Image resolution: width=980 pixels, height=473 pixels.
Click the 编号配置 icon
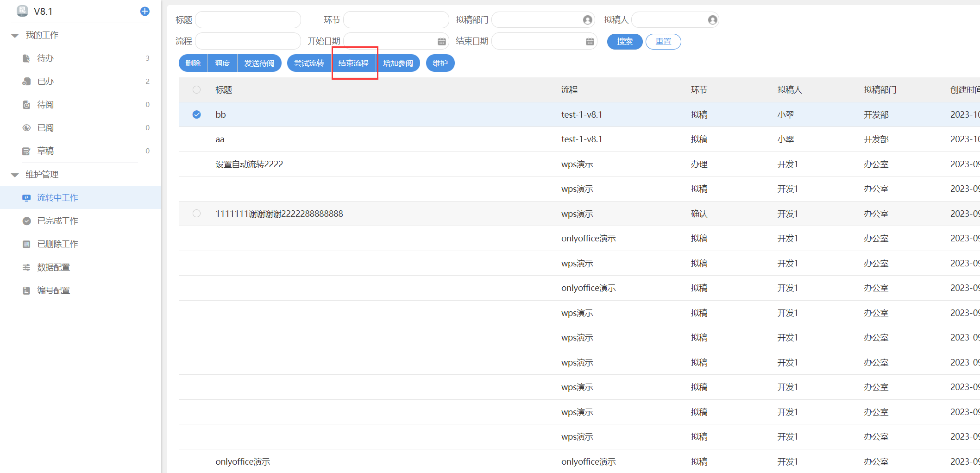coord(26,290)
